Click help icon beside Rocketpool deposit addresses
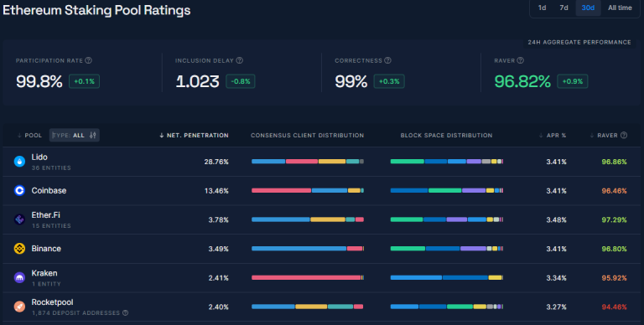The width and height of the screenshot is (644, 325). click(x=125, y=312)
